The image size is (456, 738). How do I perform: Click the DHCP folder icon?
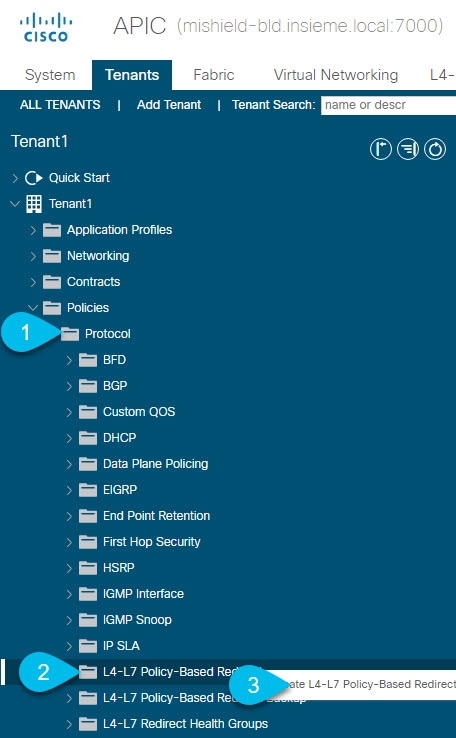pyautogui.click(x=88, y=438)
